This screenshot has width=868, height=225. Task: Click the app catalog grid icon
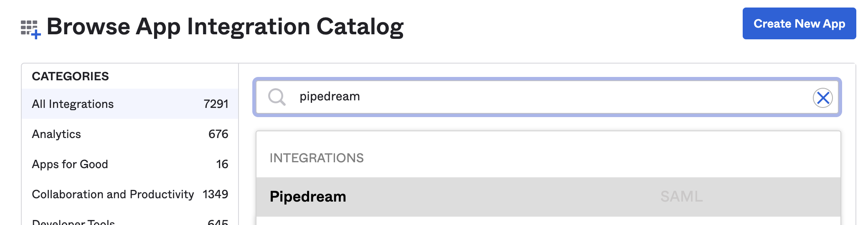pyautogui.click(x=30, y=29)
